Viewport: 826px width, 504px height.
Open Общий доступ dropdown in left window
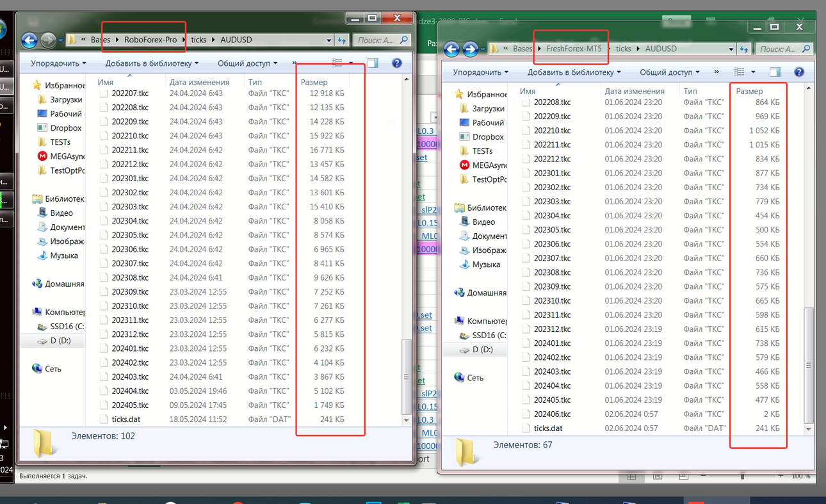pos(247,63)
